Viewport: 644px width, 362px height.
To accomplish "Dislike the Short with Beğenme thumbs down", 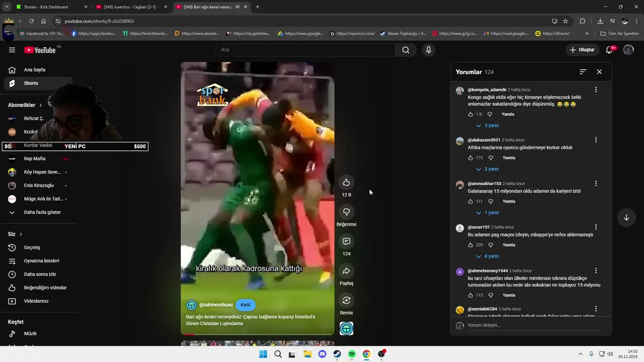I will click(x=346, y=212).
